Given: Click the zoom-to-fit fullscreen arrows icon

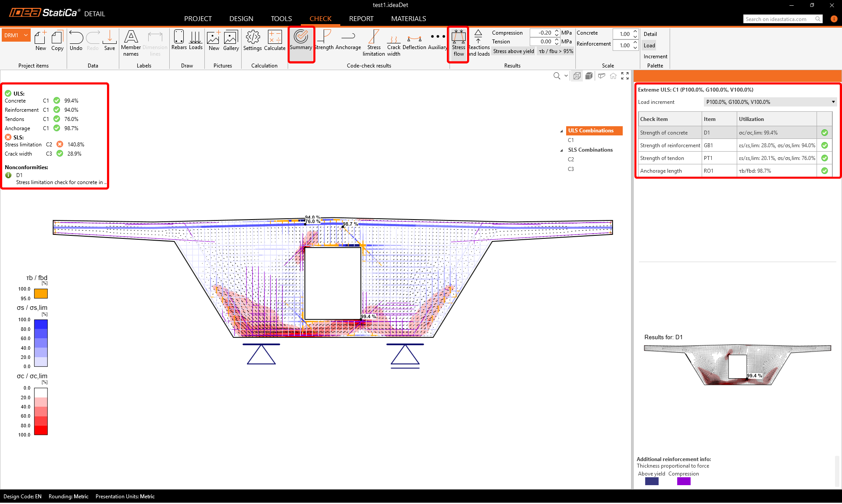Looking at the screenshot, I should pos(625,76).
